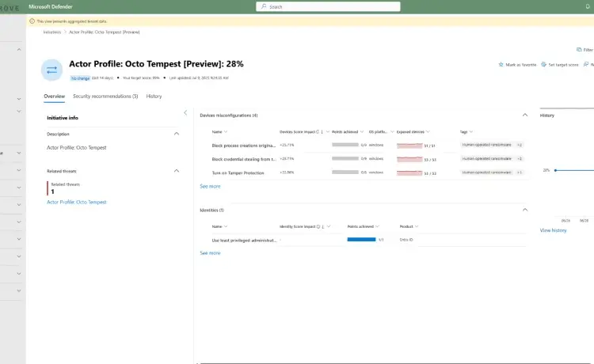594x364 pixels.
Task: Click the View history link
Action: click(553, 230)
